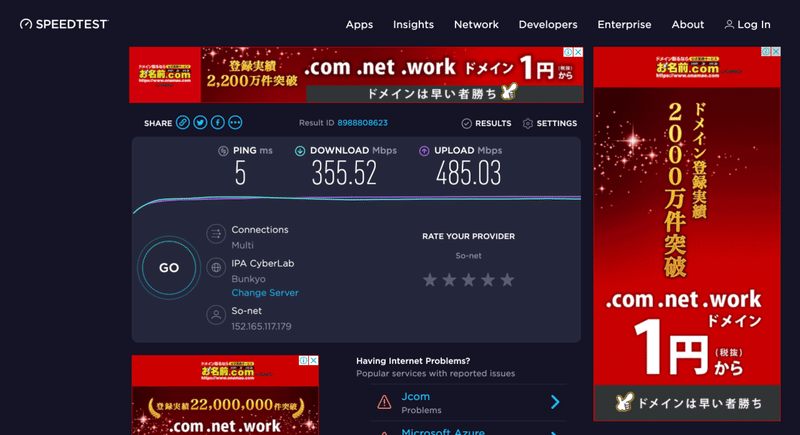Expand the Jcom problems chevron
The width and height of the screenshot is (800, 435).
pos(555,402)
